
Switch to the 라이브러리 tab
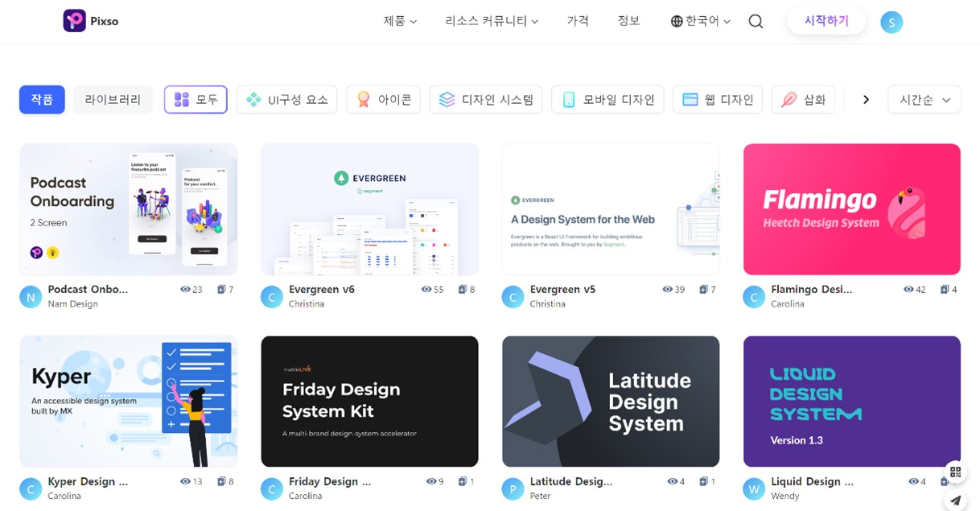point(113,100)
